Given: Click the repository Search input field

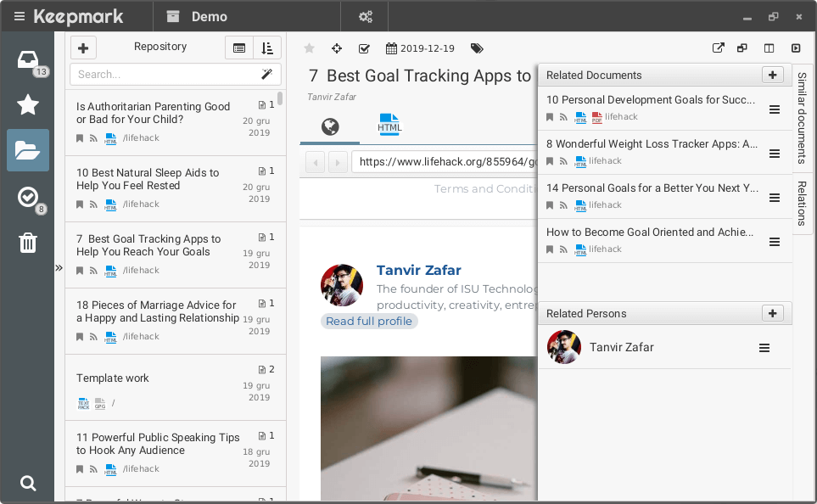Looking at the screenshot, I should point(165,74).
